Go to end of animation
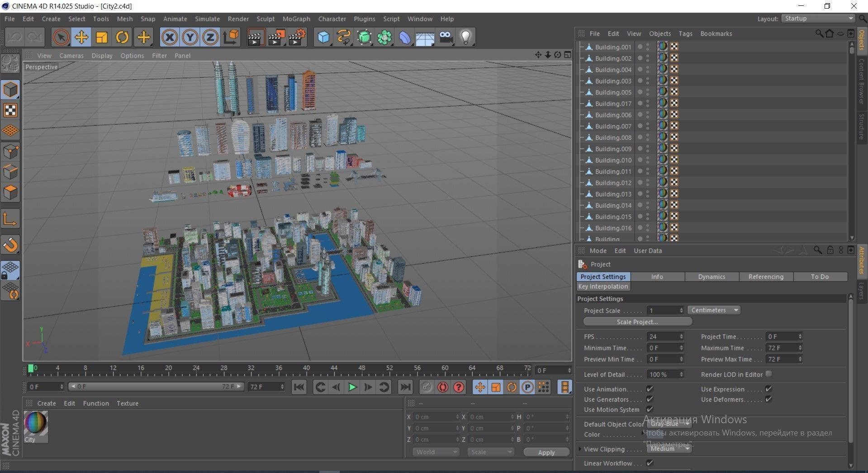This screenshot has width=868, height=473. [405, 387]
